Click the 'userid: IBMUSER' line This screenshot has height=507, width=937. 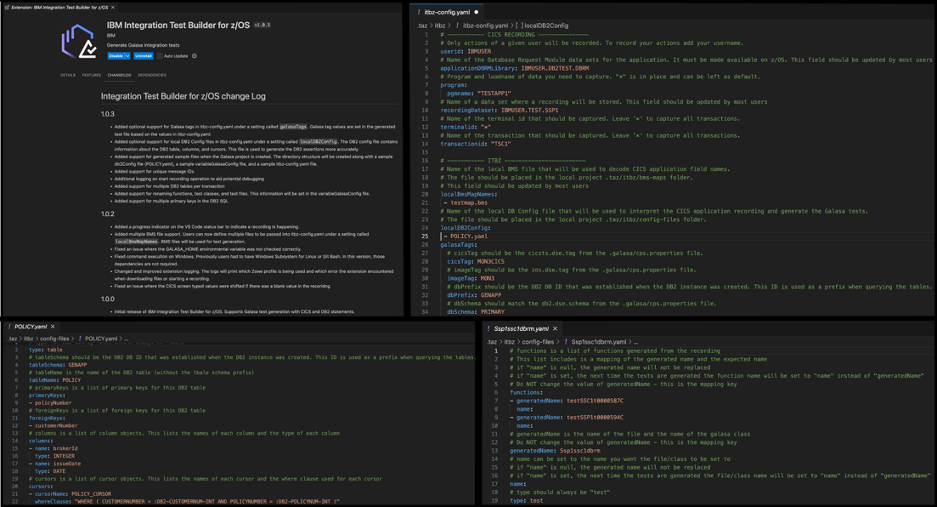pos(466,51)
